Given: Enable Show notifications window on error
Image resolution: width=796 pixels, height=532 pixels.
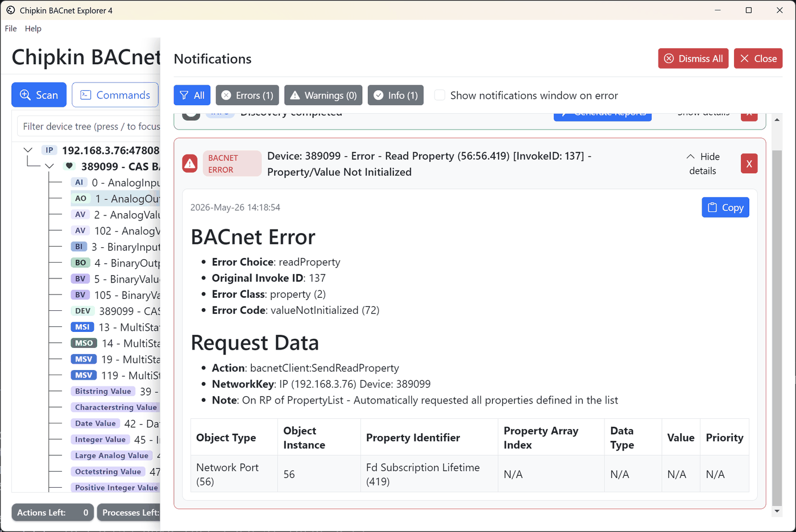Looking at the screenshot, I should tap(440, 95).
